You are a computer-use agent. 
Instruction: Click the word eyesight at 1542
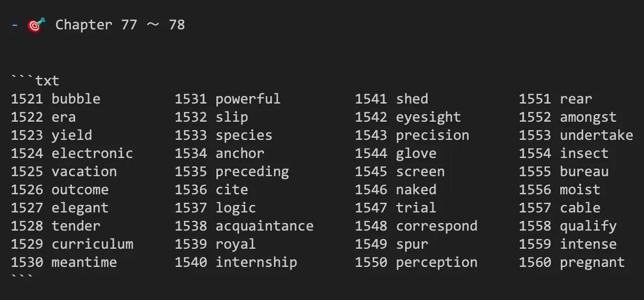tap(428, 117)
